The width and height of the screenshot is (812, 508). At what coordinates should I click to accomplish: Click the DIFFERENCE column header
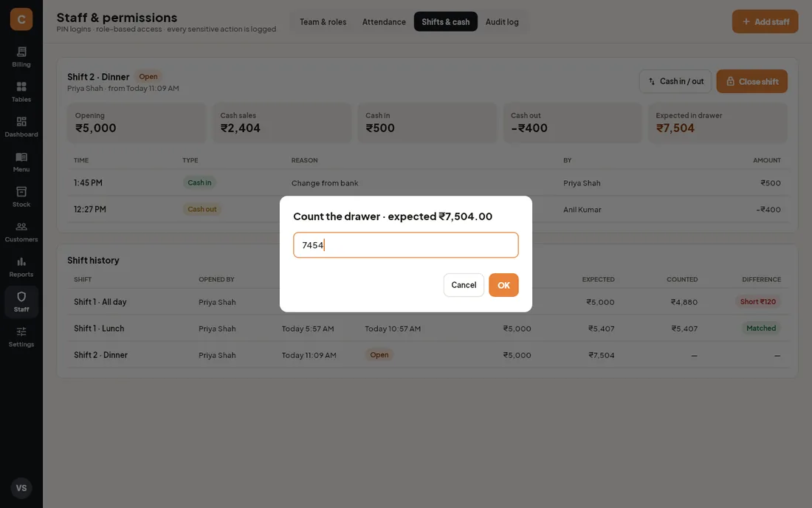(761, 279)
